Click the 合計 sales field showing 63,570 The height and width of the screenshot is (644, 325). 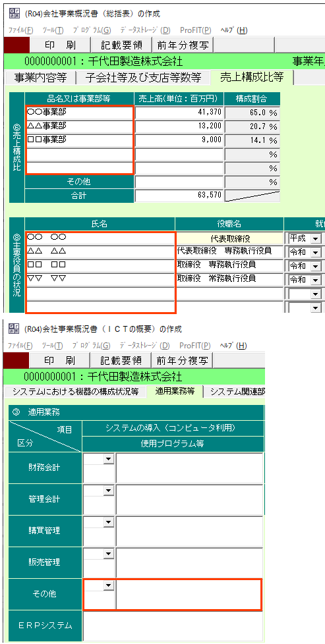(x=179, y=196)
